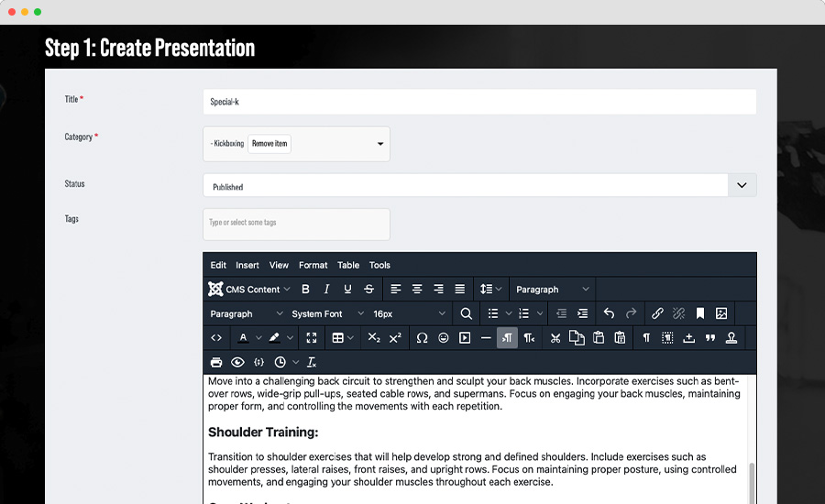Click Remove item button for Kickboxing
Image resolution: width=825 pixels, height=504 pixels.
[x=269, y=144]
